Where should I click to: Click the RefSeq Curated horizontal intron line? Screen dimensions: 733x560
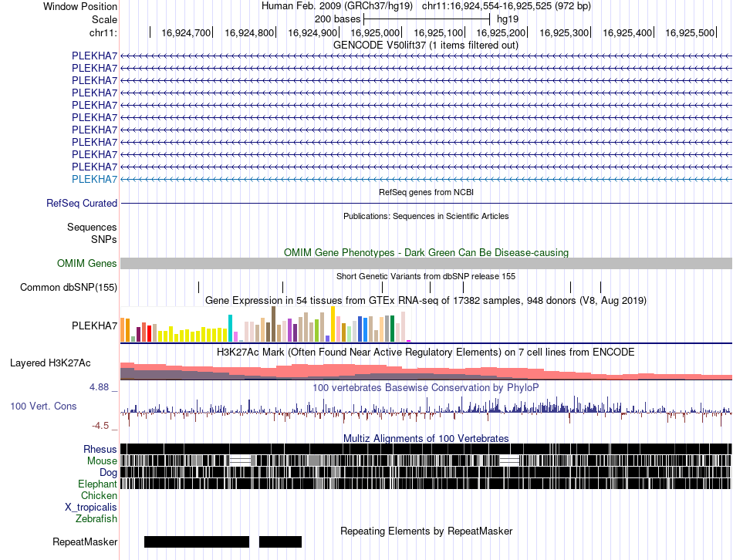point(426,204)
